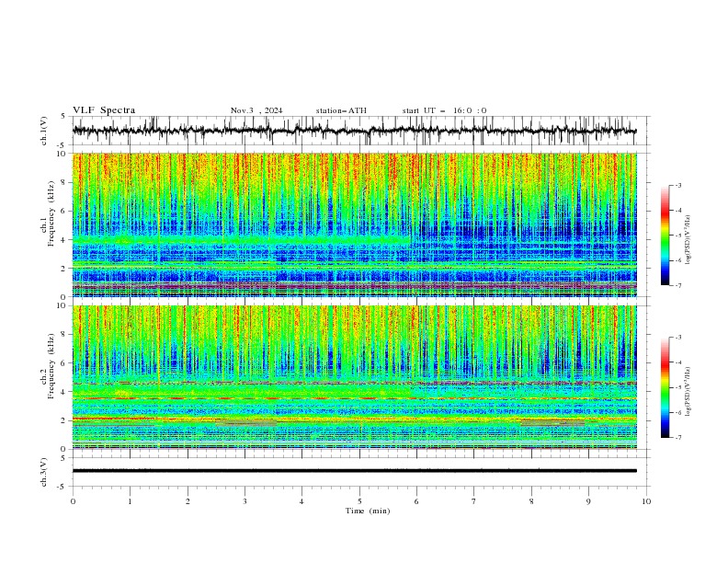Click time axis tick label "9"
This screenshot has width=728, height=563.
click(588, 501)
